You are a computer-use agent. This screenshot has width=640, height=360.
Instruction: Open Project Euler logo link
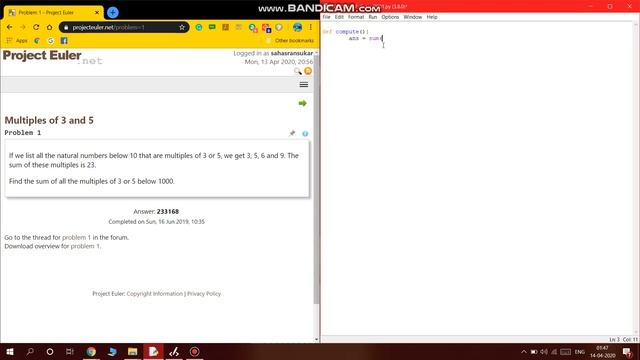52,57
